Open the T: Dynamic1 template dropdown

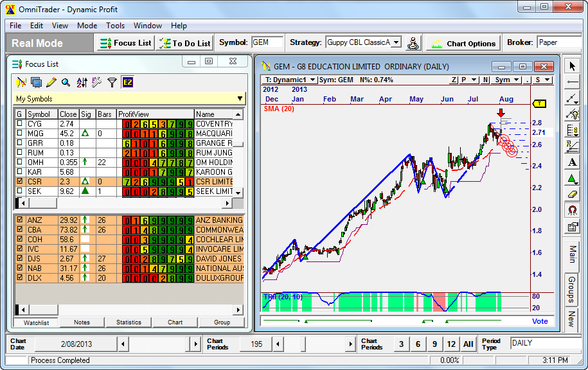coord(312,80)
